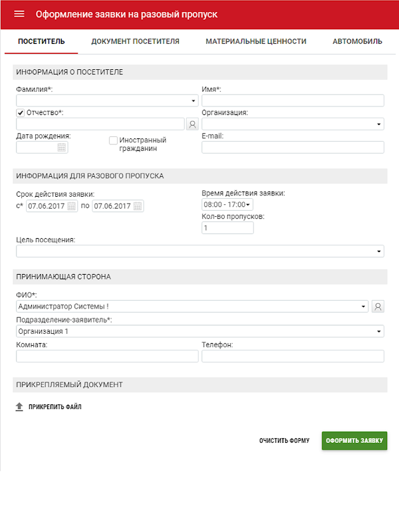Click Очистить форму to reset
Viewport: 399px width, 532px height.
pyautogui.click(x=284, y=441)
